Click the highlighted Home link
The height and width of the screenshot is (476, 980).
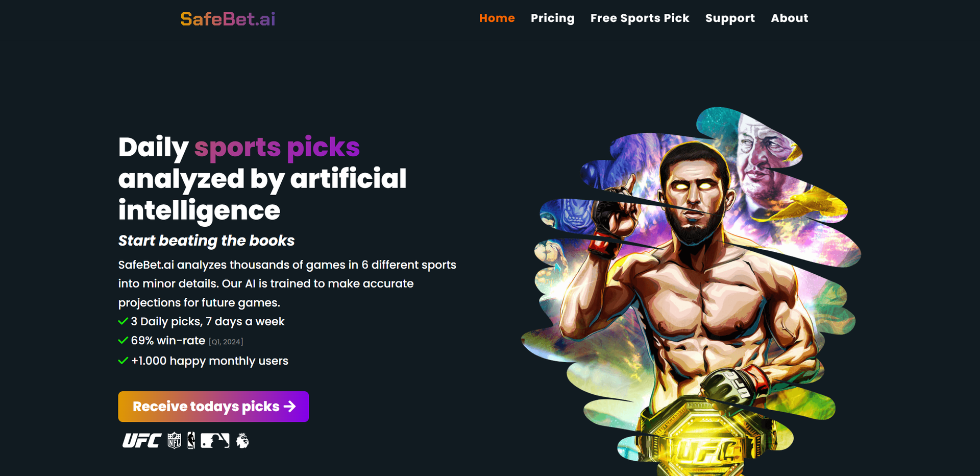(x=497, y=18)
